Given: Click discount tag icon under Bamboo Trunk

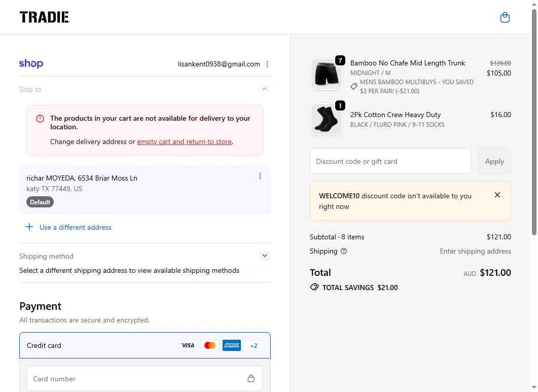Looking at the screenshot, I should [x=354, y=86].
